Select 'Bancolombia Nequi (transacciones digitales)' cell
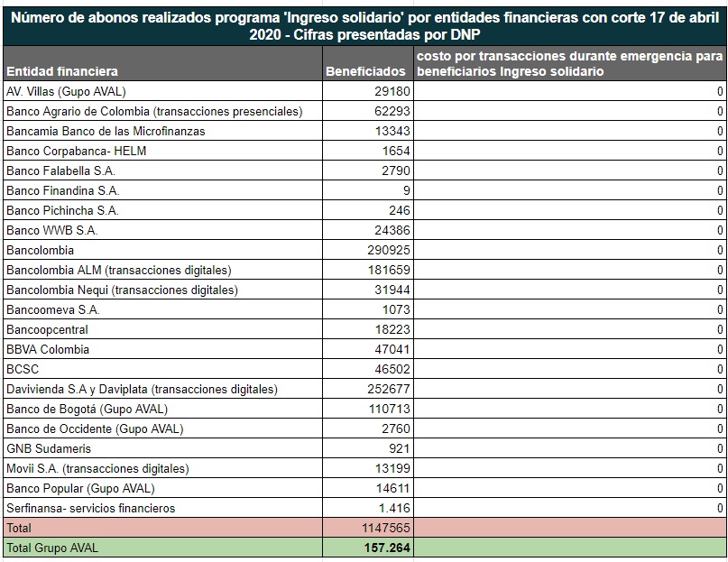This screenshot has width=728, height=562. 162,290
